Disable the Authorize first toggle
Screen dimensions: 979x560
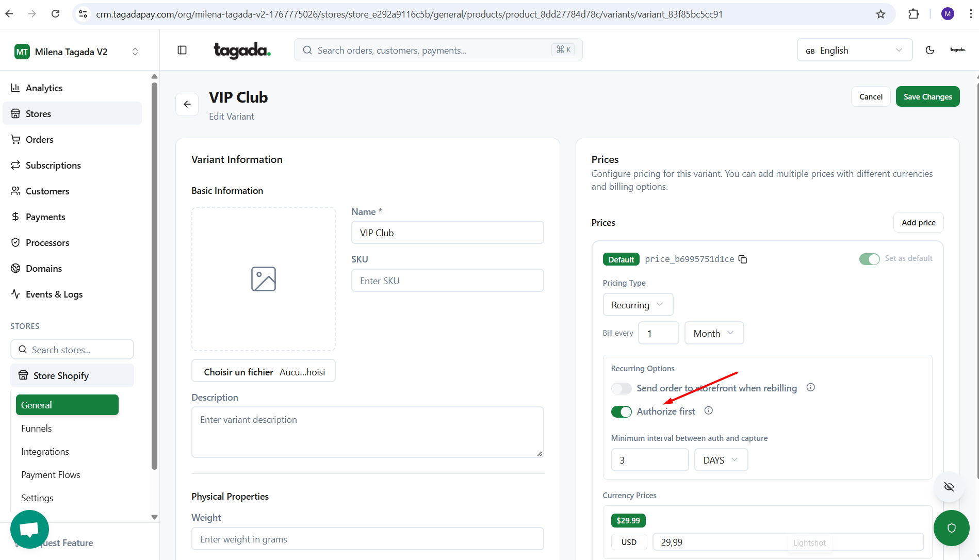[621, 411]
